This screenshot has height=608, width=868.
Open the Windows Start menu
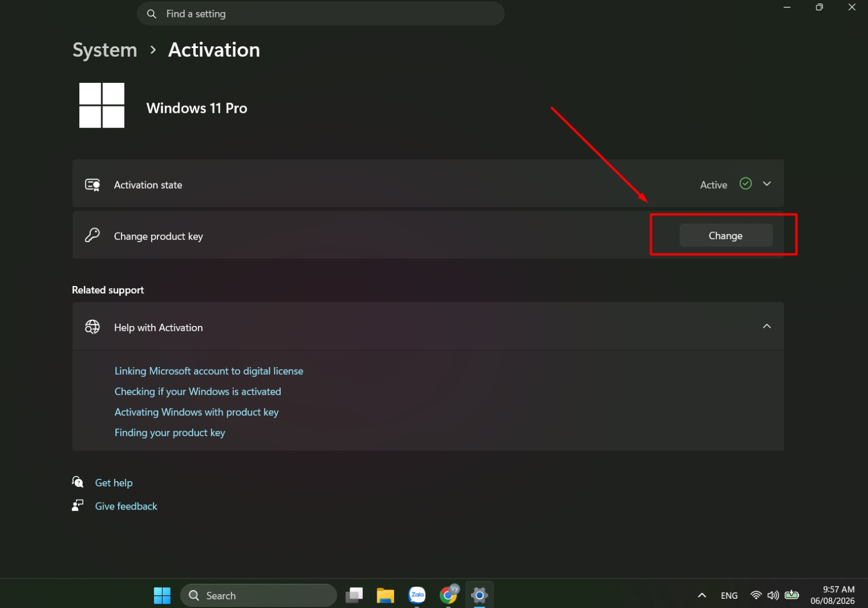(162, 595)
